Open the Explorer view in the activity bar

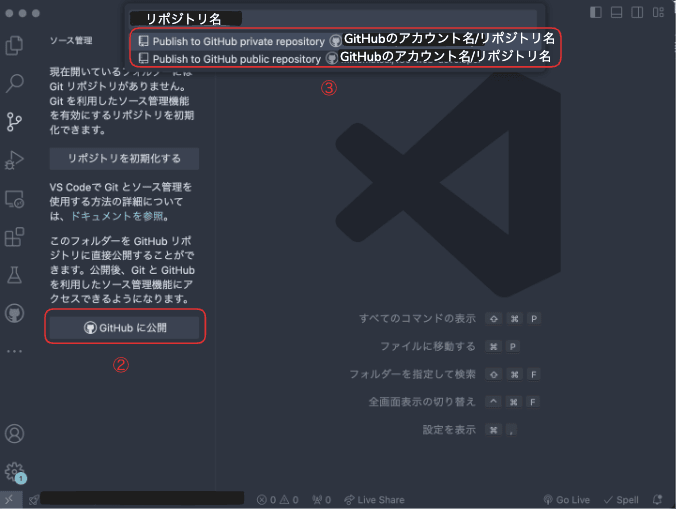14,45
